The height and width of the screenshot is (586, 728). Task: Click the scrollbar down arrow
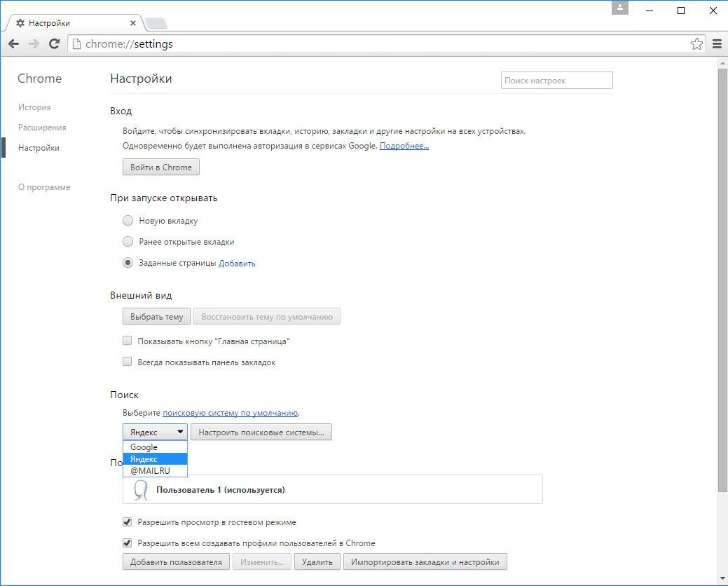tap(722, 578)
